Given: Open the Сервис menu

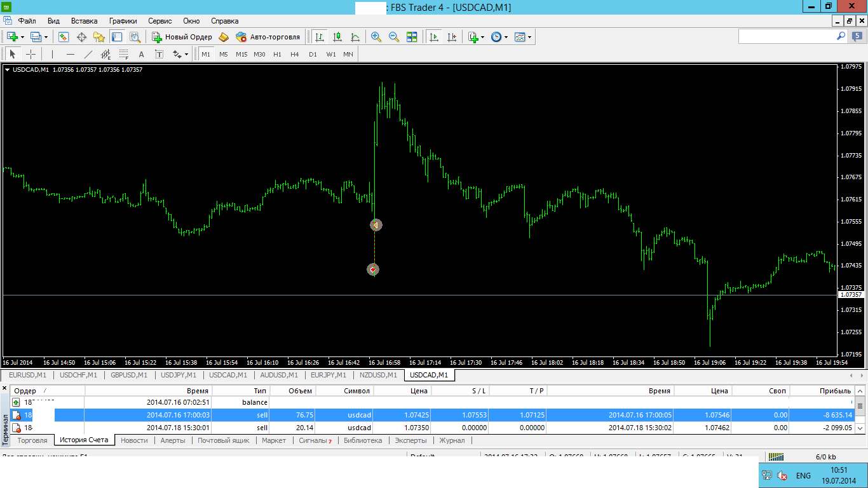Looking at the screenshot, I should [x=160, y=20].
